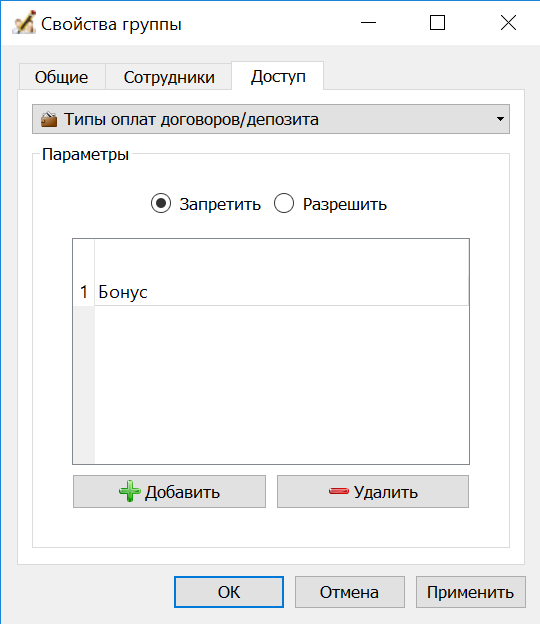Open the Типы оплат договоров/депозита dropdown

(271, 119)
